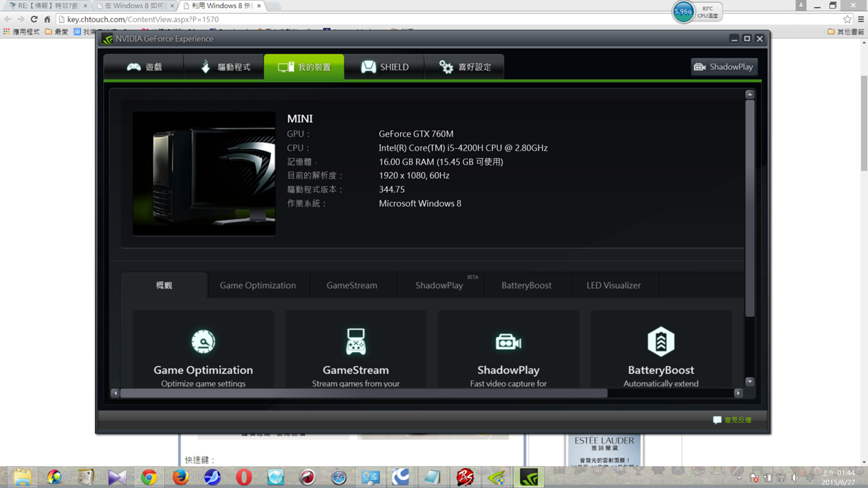Image resolution: width=868 pixels, height=488 pixels.
Task: Bookmark this page with the star icon
Action: click(847, 19)
